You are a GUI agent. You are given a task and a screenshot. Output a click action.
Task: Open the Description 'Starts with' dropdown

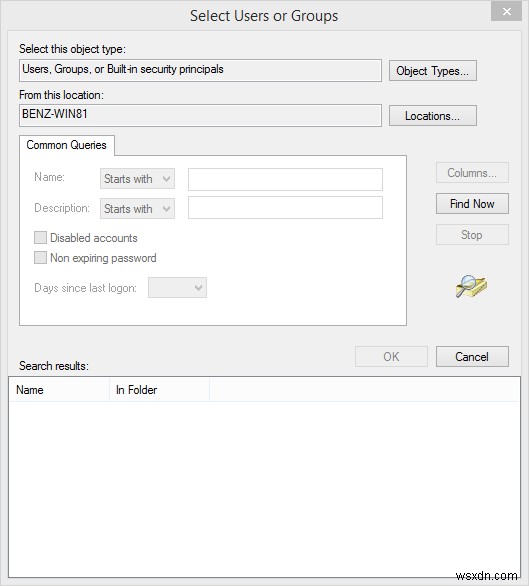coord(137,209)
